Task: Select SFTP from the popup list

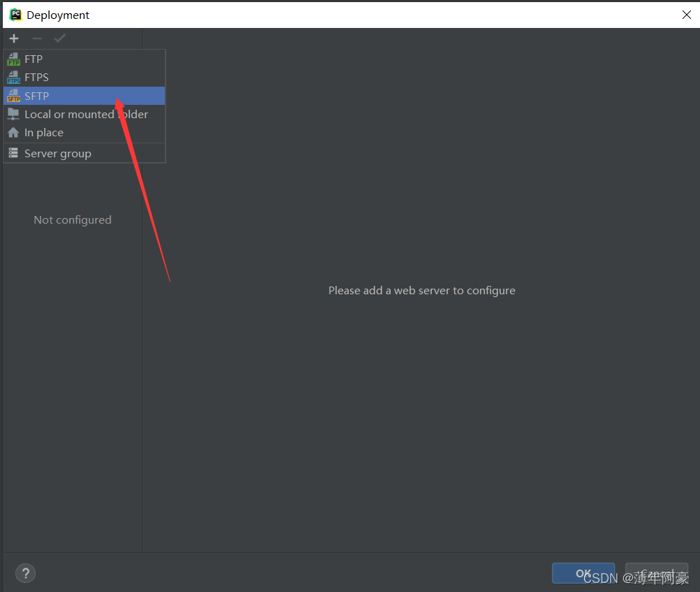Action: (x=85, y=96)
